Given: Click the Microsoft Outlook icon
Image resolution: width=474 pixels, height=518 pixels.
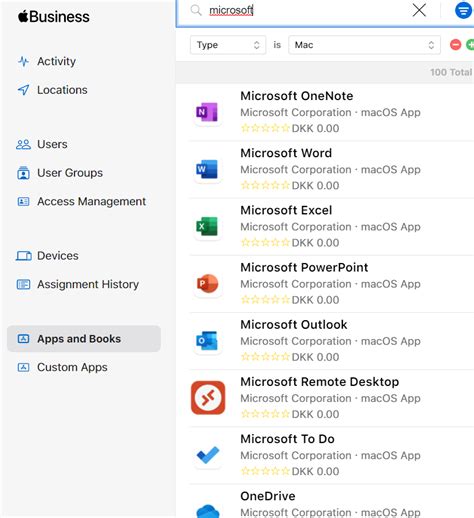Looking at the screenshot, I should (x=207, y=341).
